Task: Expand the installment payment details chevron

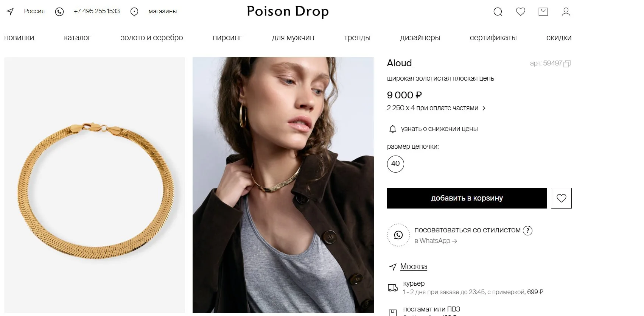Action: 484,108
